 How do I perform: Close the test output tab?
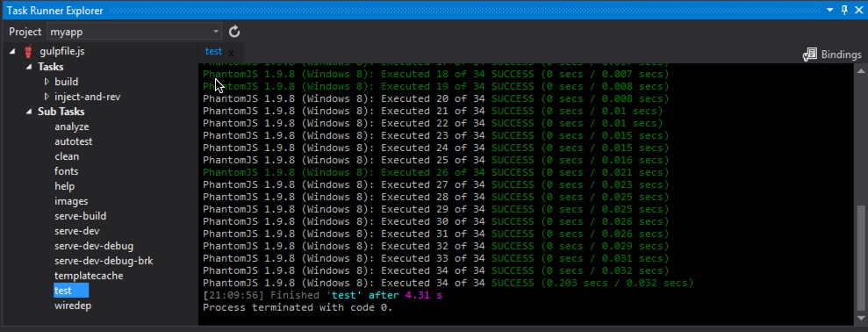tap(231, 54)
